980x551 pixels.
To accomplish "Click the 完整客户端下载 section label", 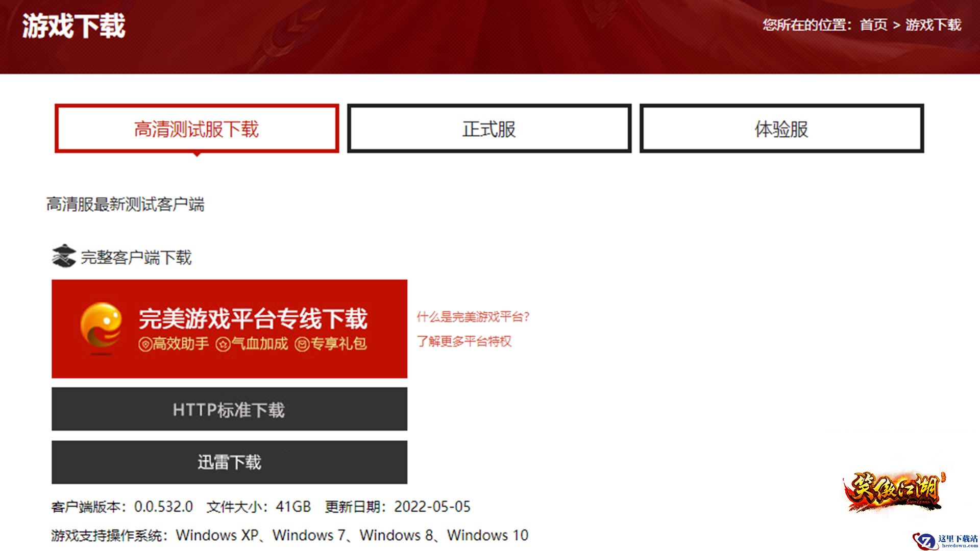I will 136,258.
